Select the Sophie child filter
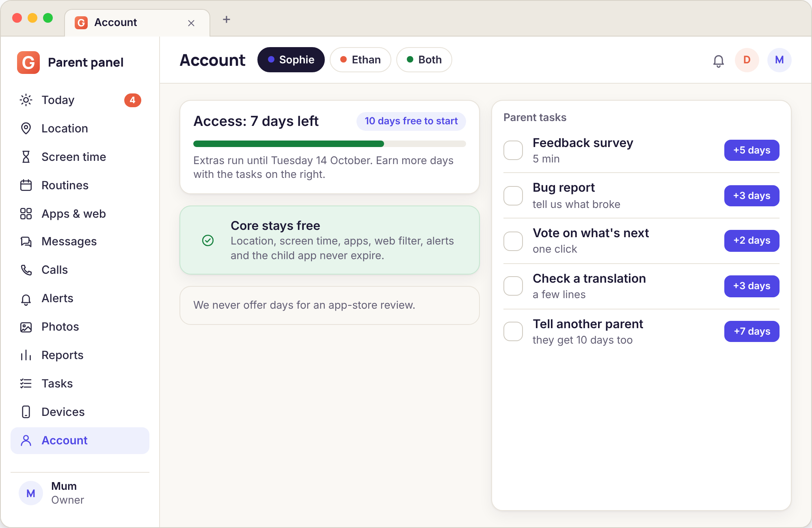Image resolution: width=812 pixels, height=528 pixels. (x=291, y=60)
